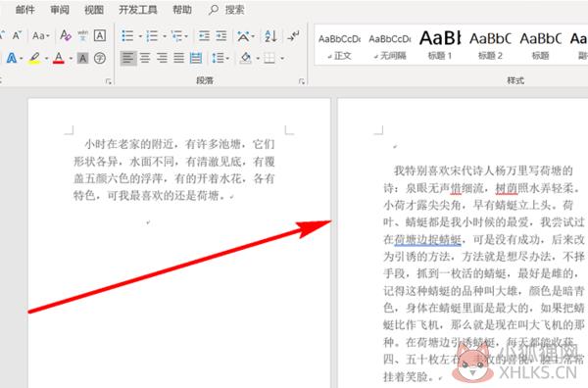Screen dimensions: 588x388
Task: Click the 搜索 search box
Action: [x=226, y=10]
